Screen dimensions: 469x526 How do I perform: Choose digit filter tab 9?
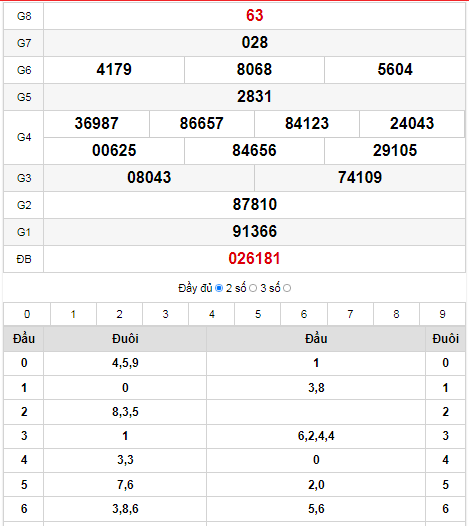(442, 314)
